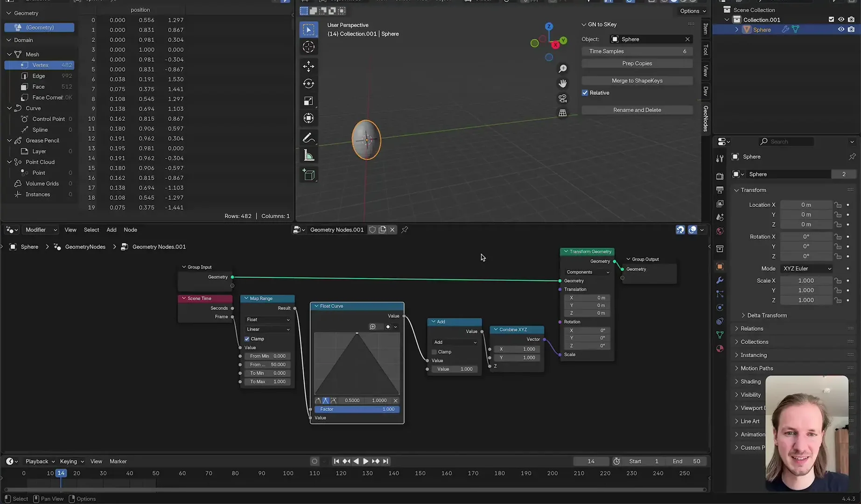The width and height of the screenshot is (861, 504).
Task: Open Components dropdown in Transform Geometry node
Action: pyautogui.click(x=587, y=272)
